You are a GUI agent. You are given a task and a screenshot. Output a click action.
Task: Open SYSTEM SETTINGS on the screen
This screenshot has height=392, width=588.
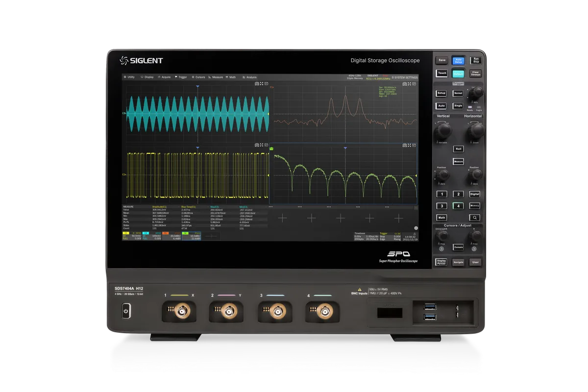405,77
